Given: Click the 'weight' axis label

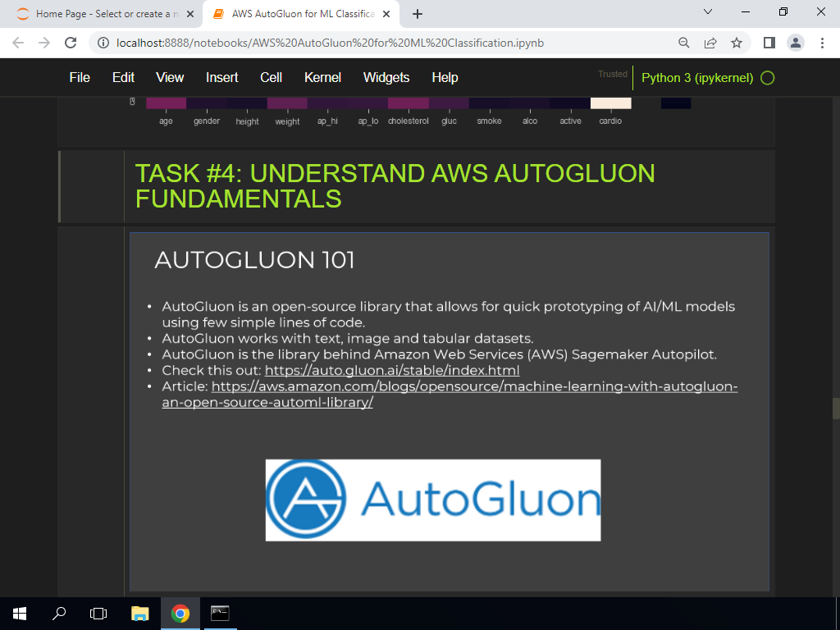Looking at the screenshot, I should (x=287, y=121).
